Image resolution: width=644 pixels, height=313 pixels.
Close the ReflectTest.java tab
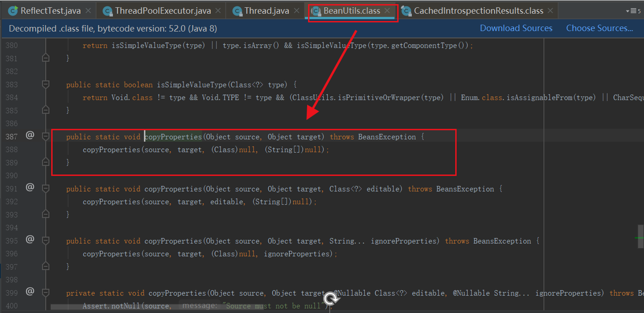[88, 11]
